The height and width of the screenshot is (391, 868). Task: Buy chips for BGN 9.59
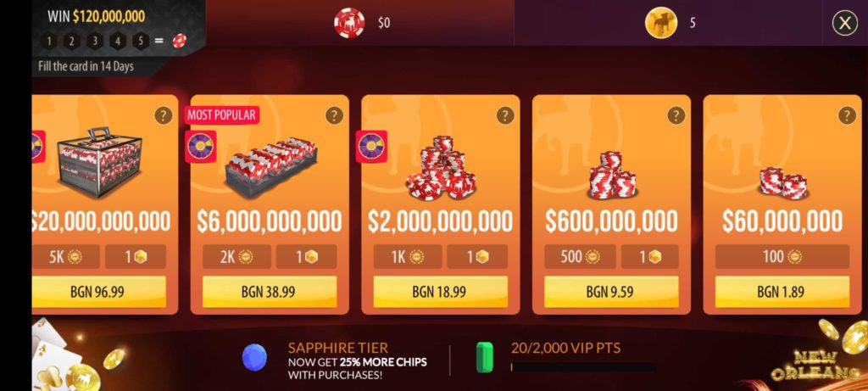(x=611, y=292)
